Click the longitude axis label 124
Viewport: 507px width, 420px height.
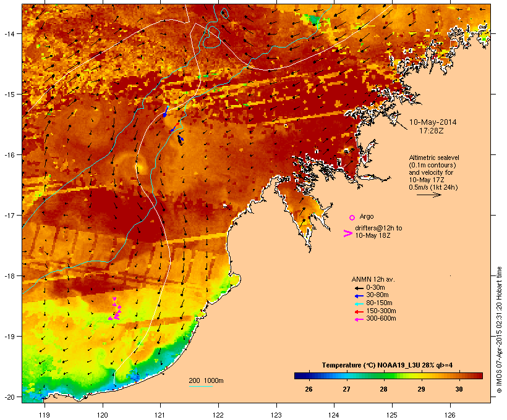[x=334, y=415]
